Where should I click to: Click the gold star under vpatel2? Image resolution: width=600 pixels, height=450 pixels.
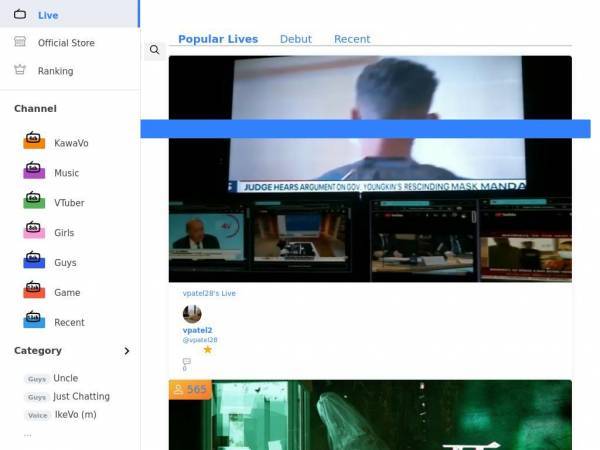[207, 349]
